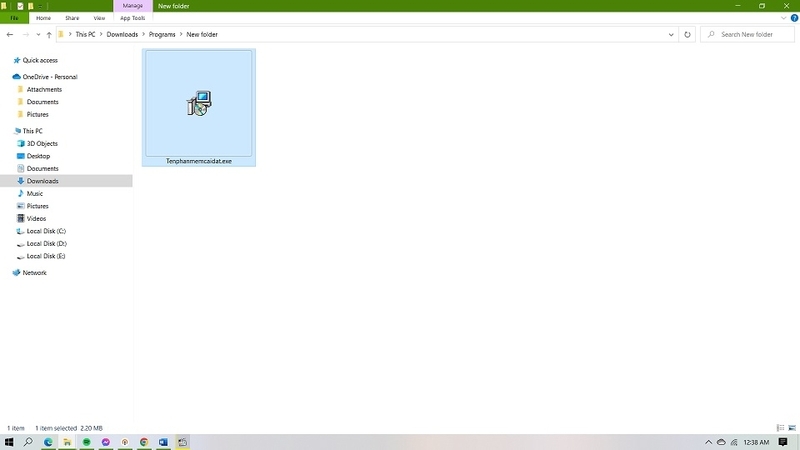
Task: Click Downloads in the address breadcrumb
Action: 122,35
